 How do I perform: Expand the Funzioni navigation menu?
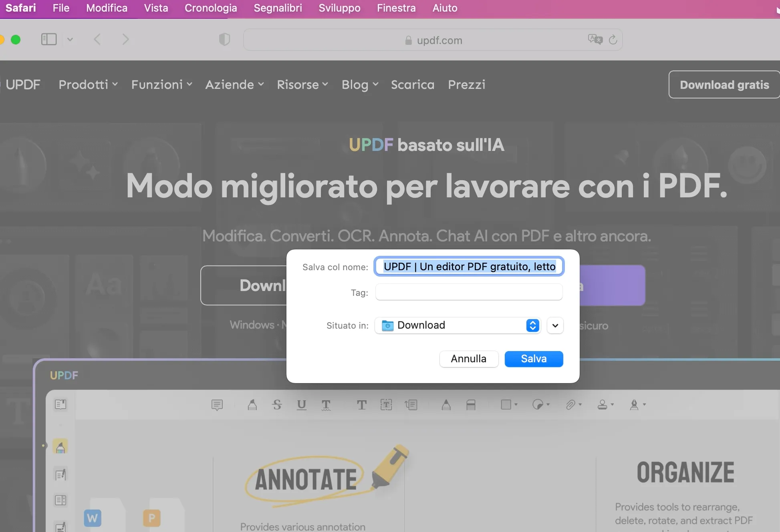(162, 84)
